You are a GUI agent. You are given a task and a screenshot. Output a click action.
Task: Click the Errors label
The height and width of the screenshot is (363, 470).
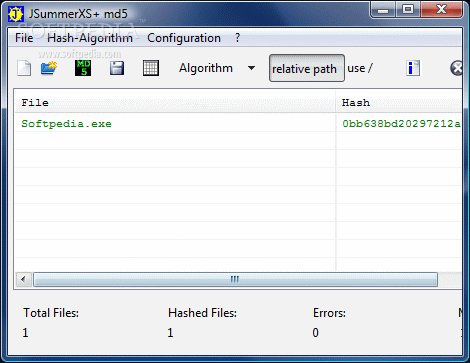pos(329,313)
